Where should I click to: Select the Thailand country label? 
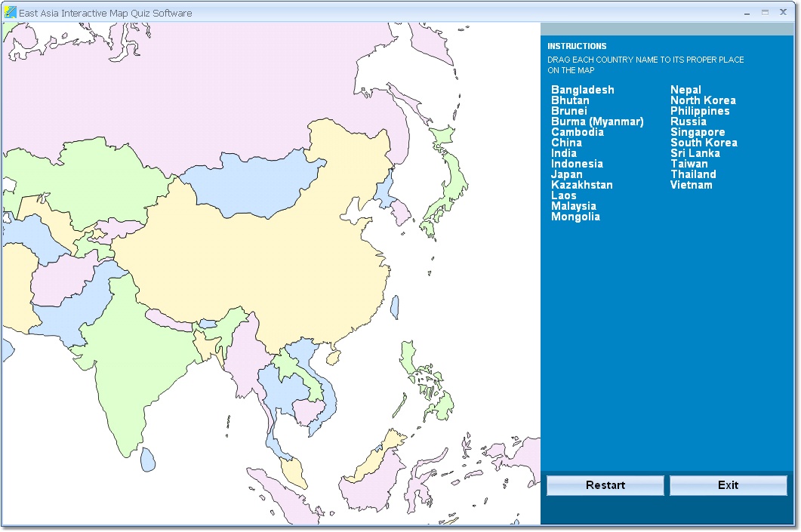[693, 174]
